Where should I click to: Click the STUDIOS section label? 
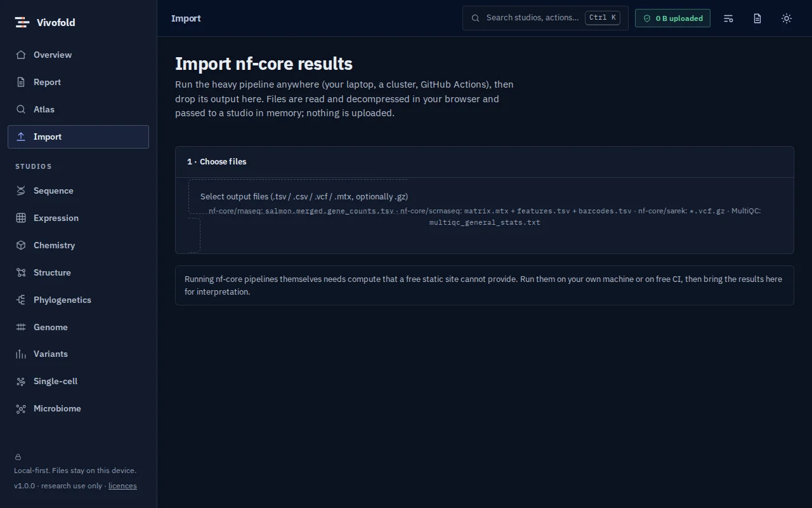tap(34, 166)
